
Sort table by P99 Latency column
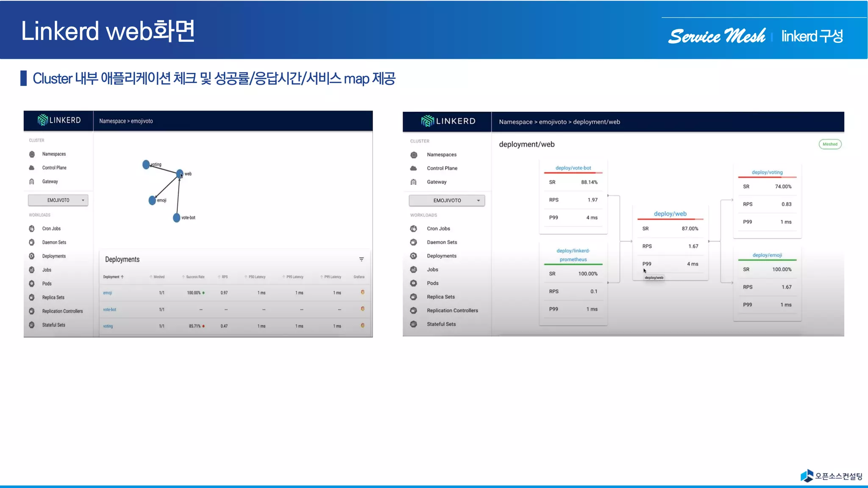tap(331, 277)
